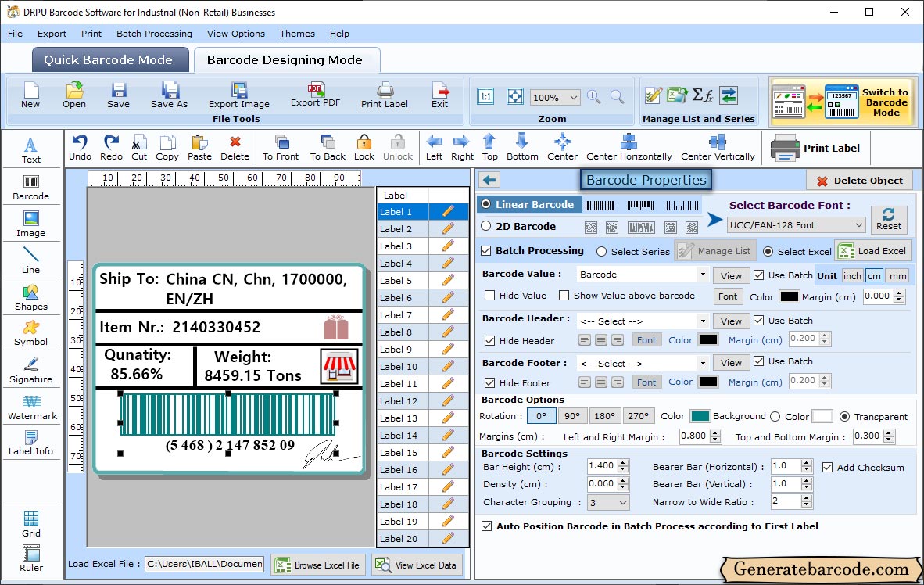Delete selected object with red X
The height and width of the screenshot is (585, 924).
coord(235,148)
